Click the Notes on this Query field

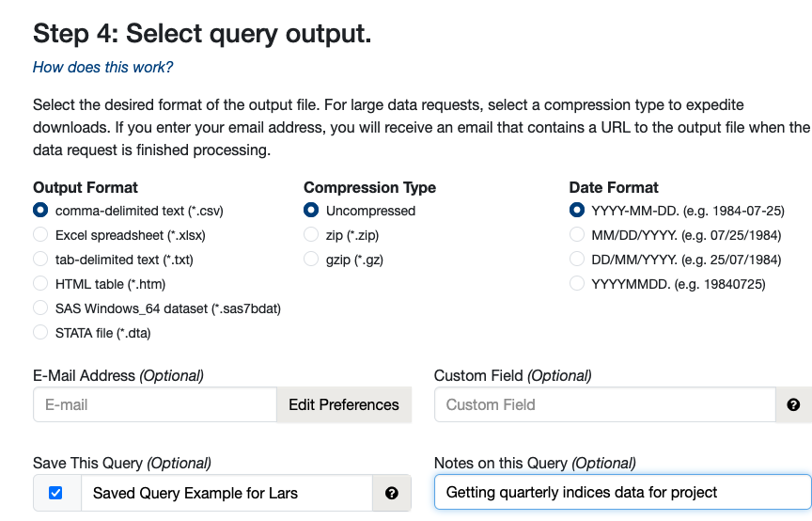tap(621, 492)
